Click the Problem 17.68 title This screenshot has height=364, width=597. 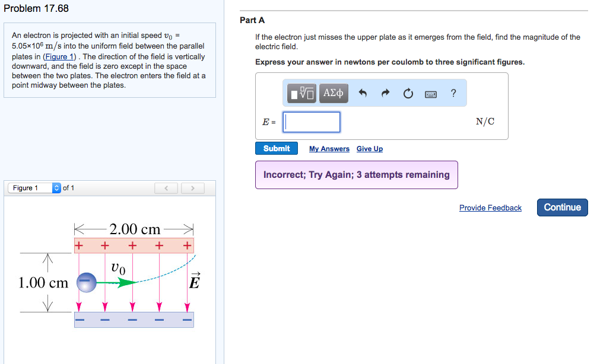pos(37,8)
